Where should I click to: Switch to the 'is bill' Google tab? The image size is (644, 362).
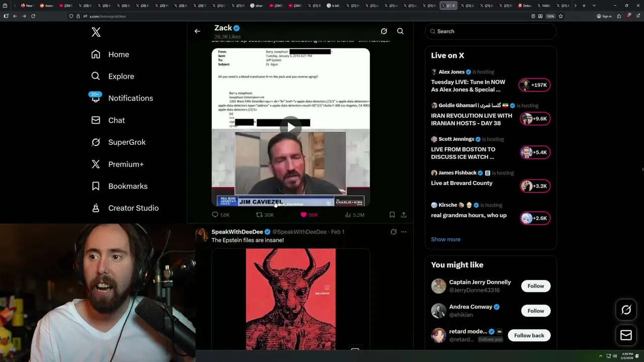(333, 6)
